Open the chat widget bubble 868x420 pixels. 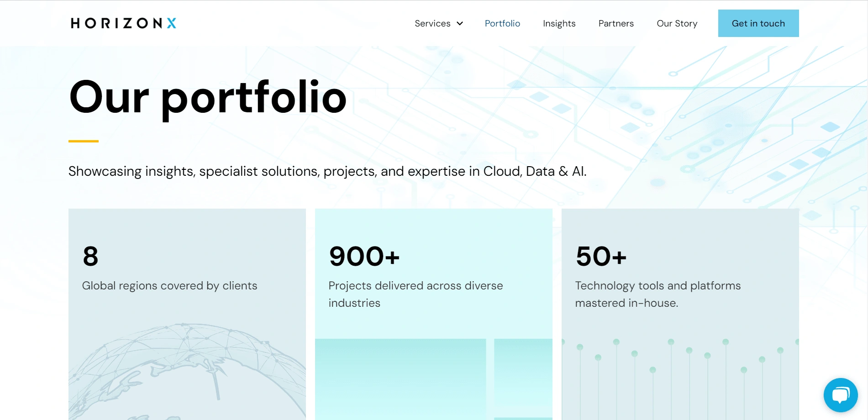click(841, 395)
